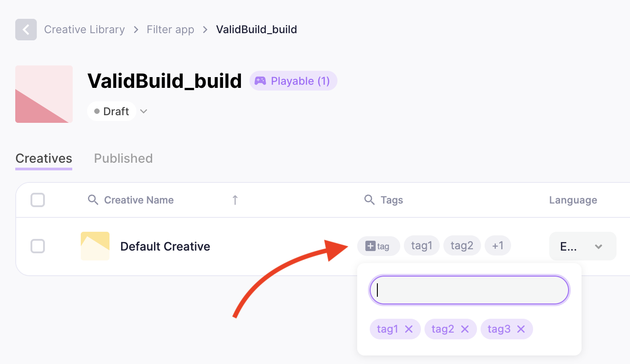
Task: Click the sort arrow in Creative Name column
Action: 235,200
